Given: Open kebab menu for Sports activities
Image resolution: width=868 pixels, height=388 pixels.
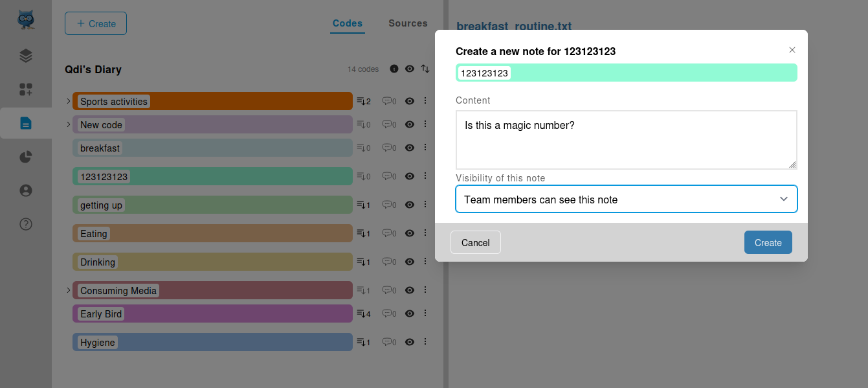Looking at the screenshot, I should pos(425,101).
